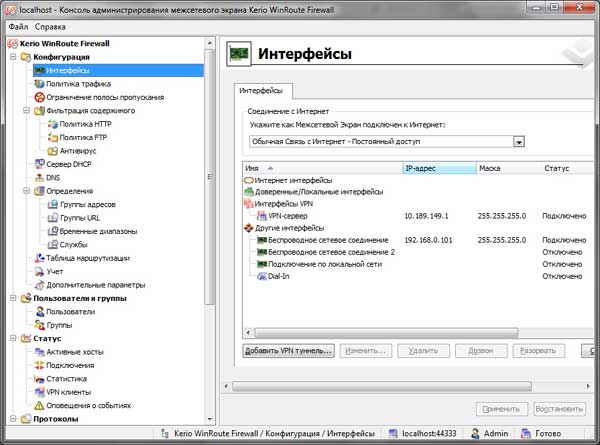Image resolution: width=600 pixels, height=445 pixels.
Task: Click IP address 192.168.0.101 cell
Action: [x=428, y=240]
